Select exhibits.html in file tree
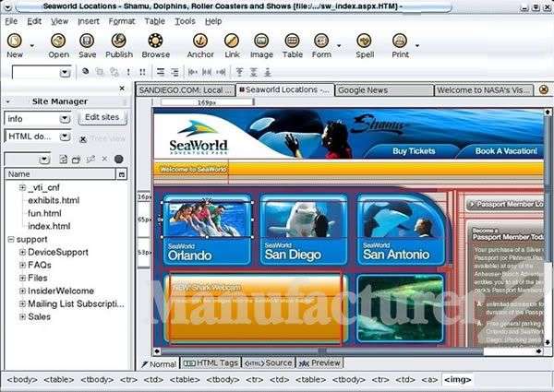 click(54, 200)
